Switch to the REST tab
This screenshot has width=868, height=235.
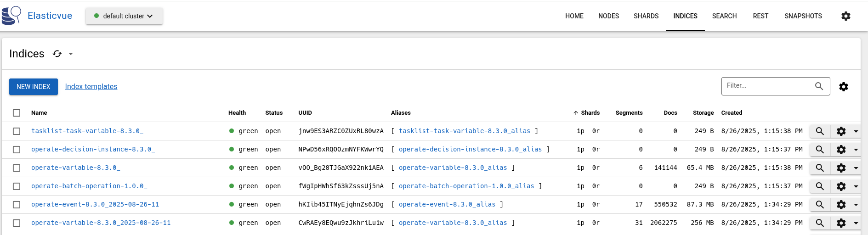[x=760, y=16]
